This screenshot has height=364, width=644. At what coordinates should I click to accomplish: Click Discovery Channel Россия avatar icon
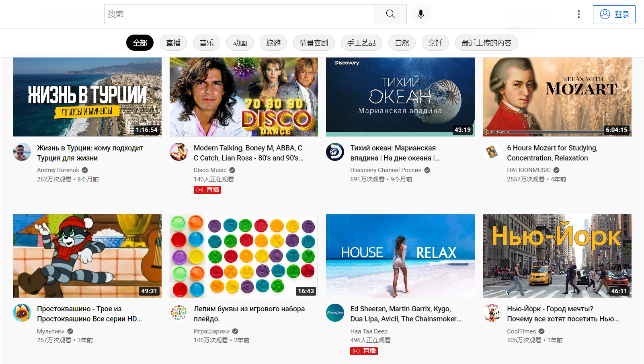(335, 152)
